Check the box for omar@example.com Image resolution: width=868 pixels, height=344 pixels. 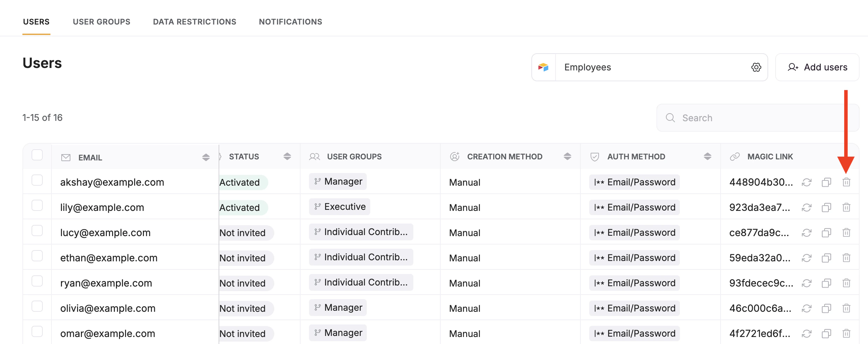[37, 331]
